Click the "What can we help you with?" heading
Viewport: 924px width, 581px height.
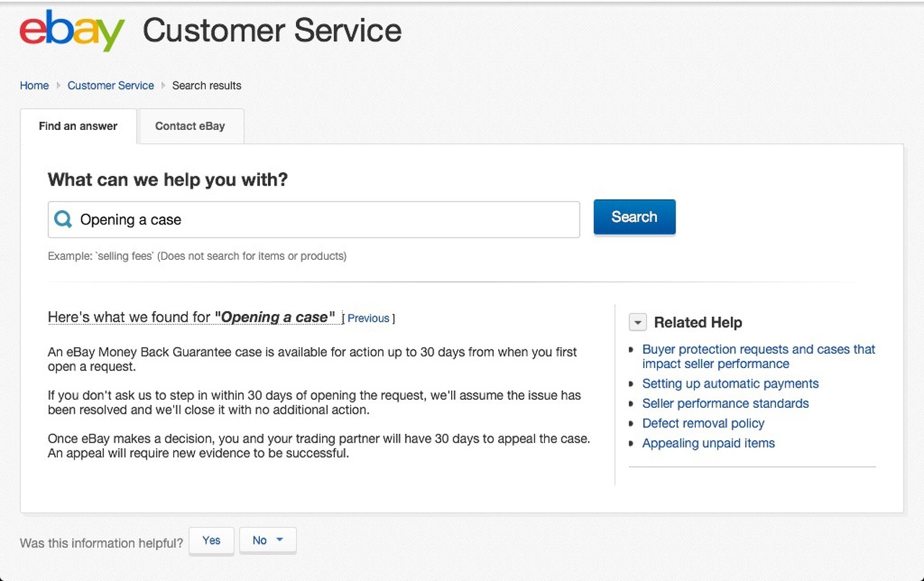167,180
